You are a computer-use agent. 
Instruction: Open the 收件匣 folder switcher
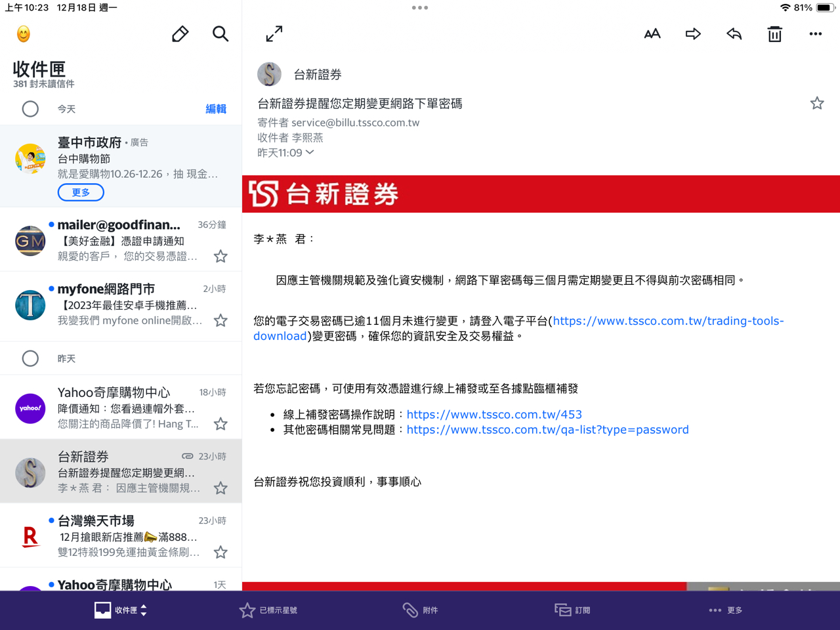[121, 610]
